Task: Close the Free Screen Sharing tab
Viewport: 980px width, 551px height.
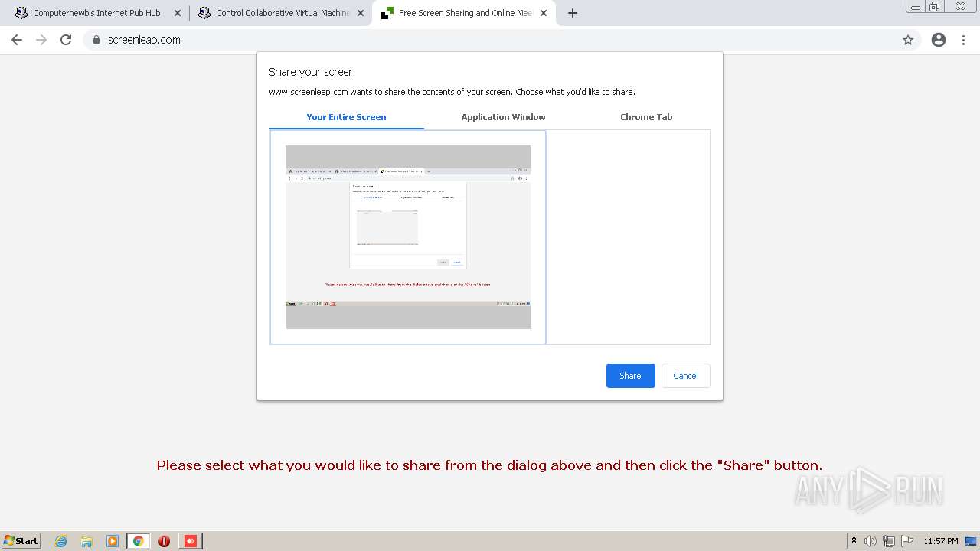Action: pyautogui.click(x=544, y=13)
